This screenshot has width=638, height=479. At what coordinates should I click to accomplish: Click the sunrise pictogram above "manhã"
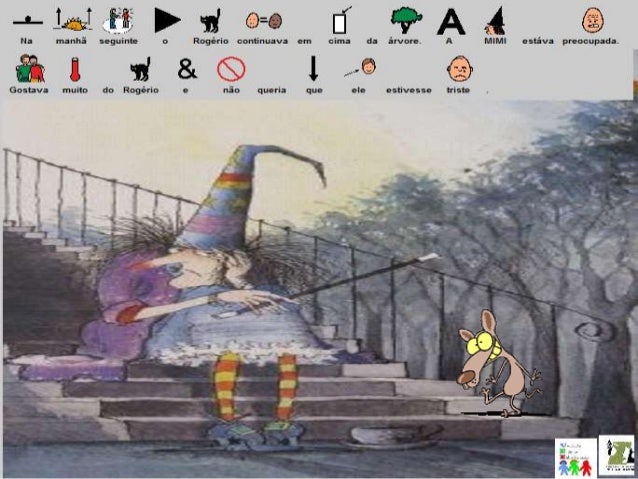(x=74, y=20)
